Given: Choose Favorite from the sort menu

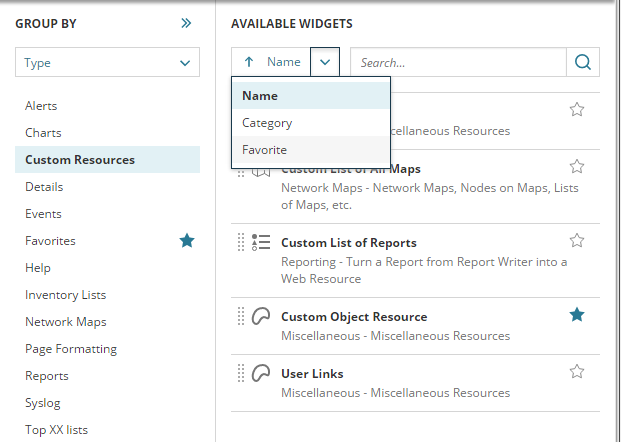Looking at the screenshot, I should coord(264,150).
